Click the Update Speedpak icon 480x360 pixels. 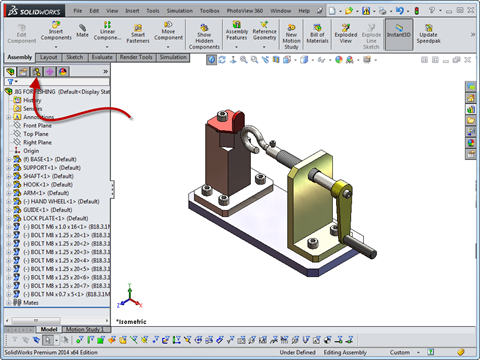click(428, 33)
